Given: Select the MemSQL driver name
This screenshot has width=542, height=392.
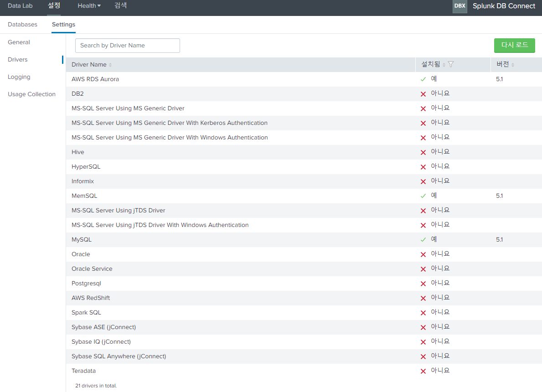Looking at the screenshot, I should (x=84, y=196).
